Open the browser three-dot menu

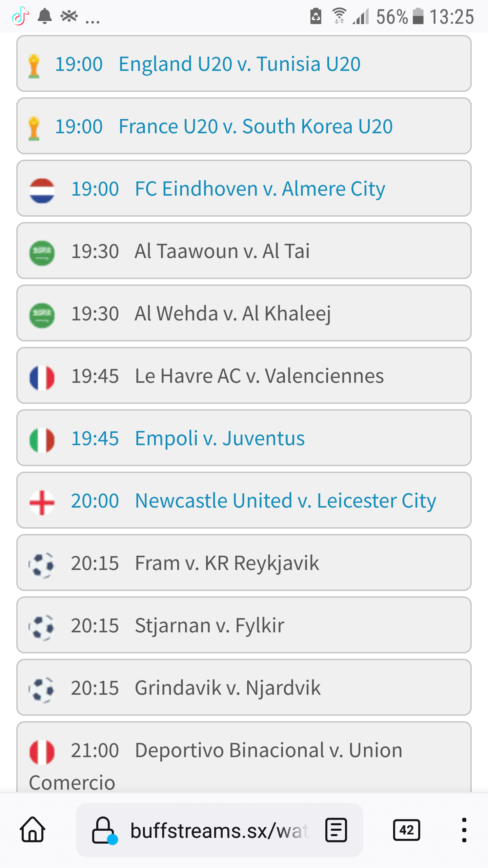[464, 830]
